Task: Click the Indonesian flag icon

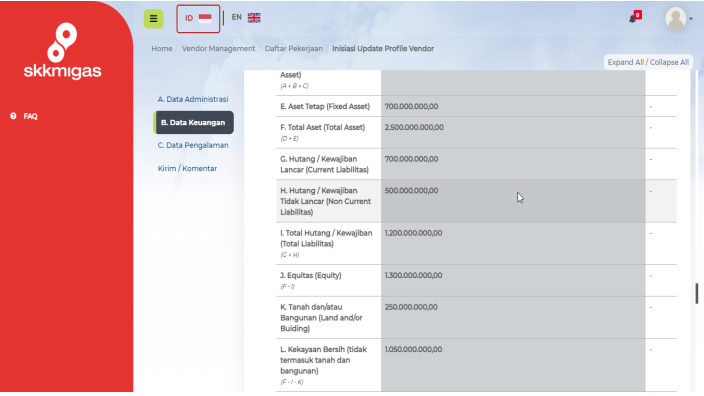Action: (205, 18)
